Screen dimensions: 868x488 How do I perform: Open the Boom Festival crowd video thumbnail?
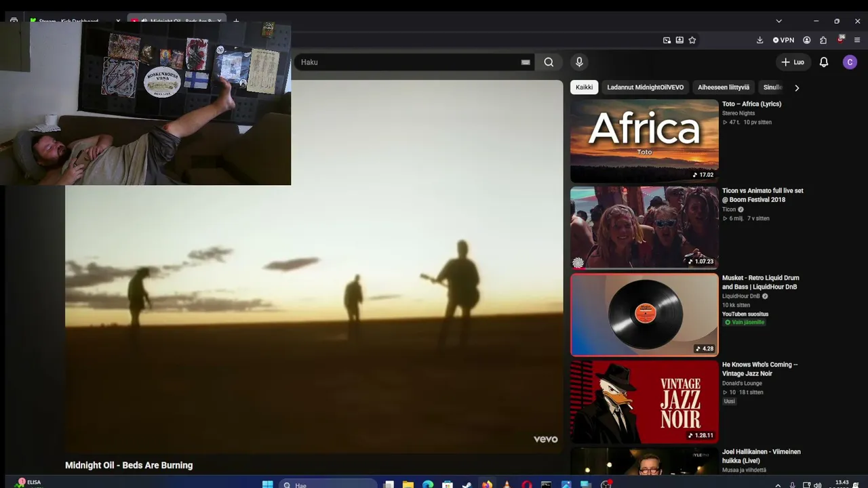coord(644,228)
